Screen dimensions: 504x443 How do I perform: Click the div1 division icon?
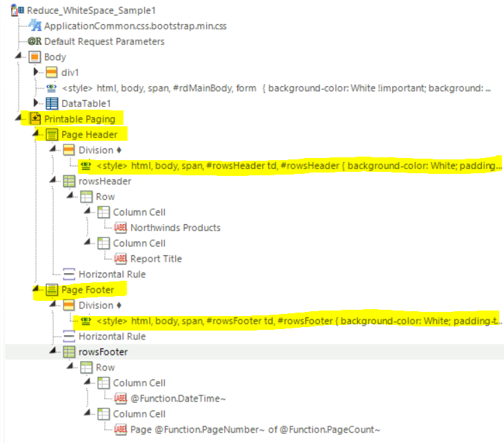(x=52, y=72)
